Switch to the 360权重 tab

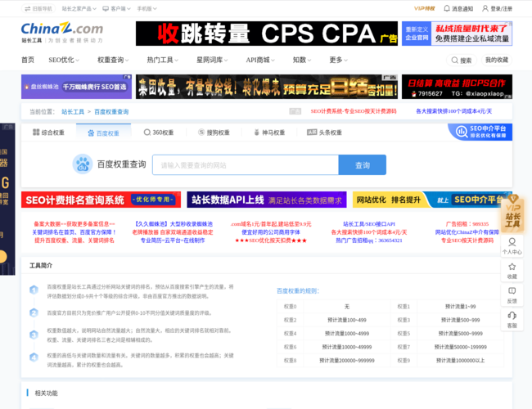pos(159,133)
